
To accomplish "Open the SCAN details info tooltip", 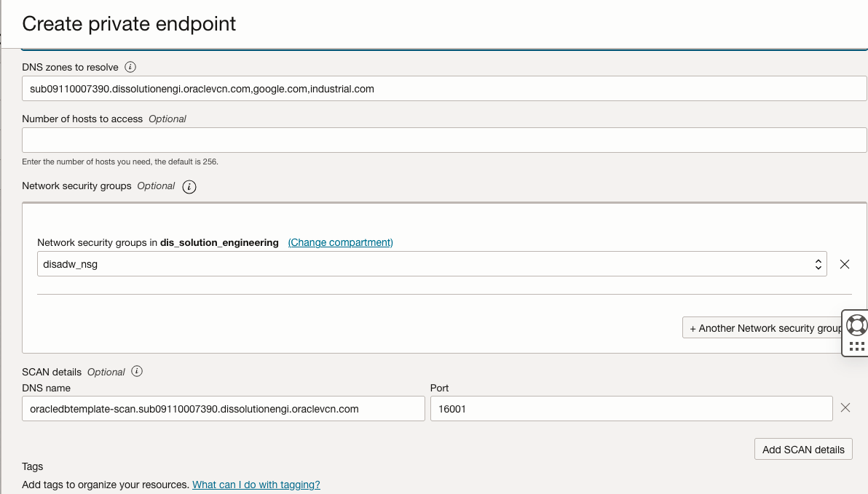I will click(x=136, y=371).
